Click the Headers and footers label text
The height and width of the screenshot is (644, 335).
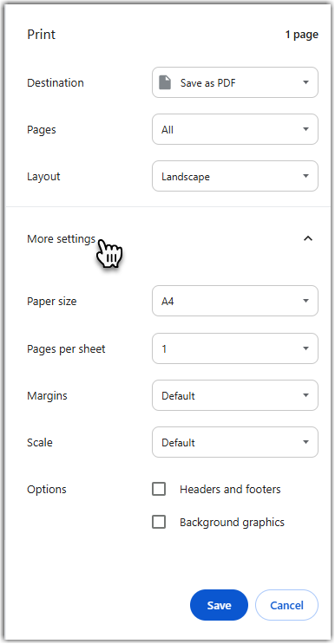pos(230,489)
